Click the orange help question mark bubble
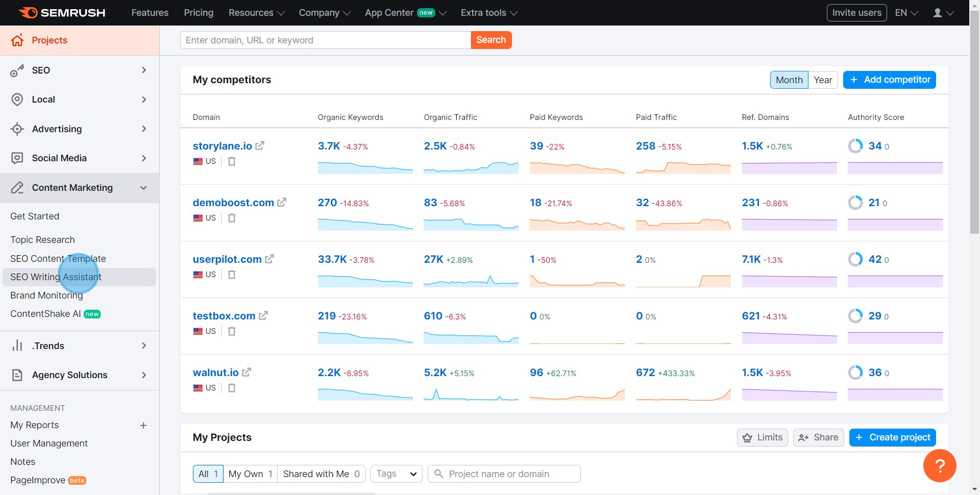 940,465
